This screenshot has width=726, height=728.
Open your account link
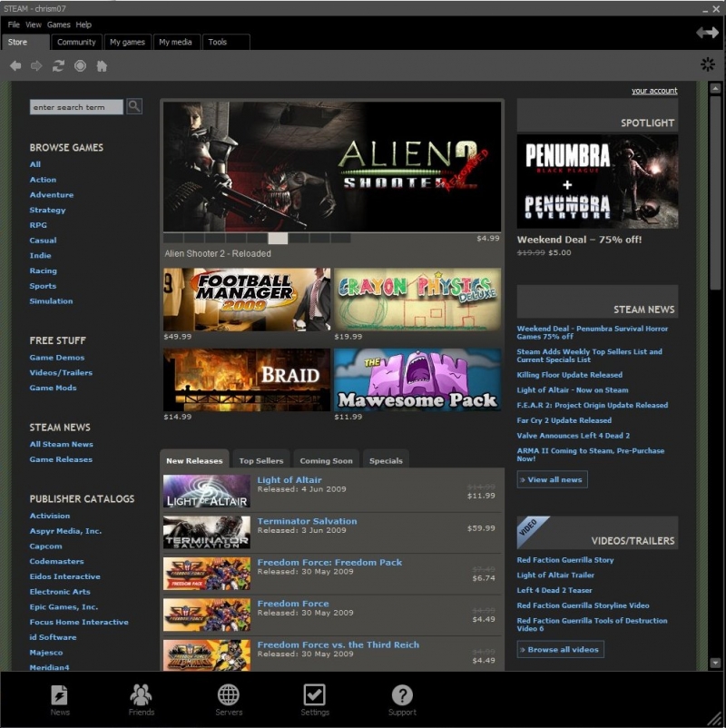coord(654,91)
